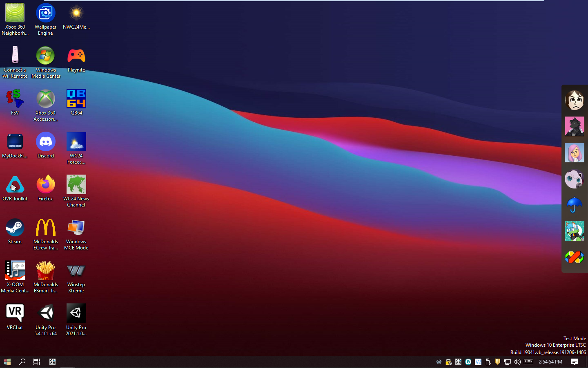This screenshot has height=368, width=588.
Task: Open the WC24 Forecast Channel icon
Action: pos(76,148)
